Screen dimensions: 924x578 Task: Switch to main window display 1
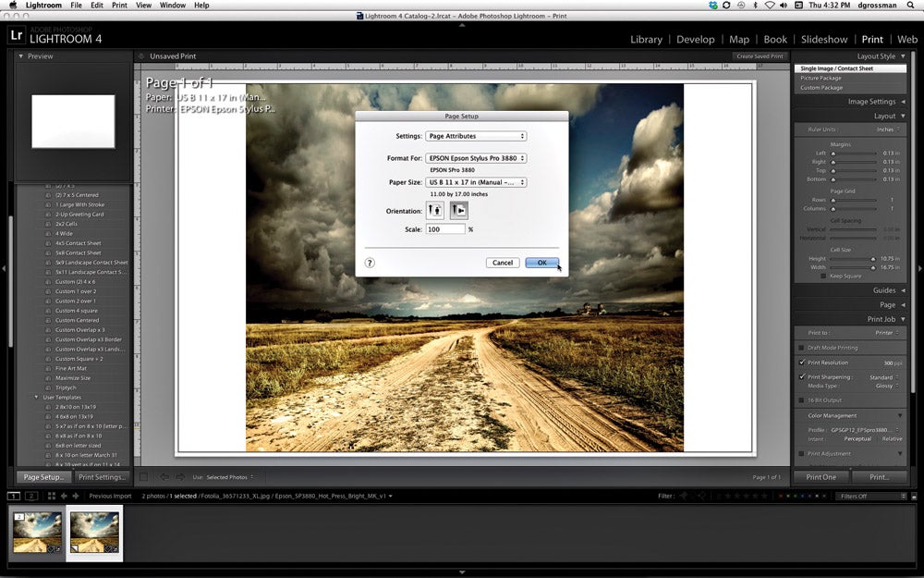coord(14,496)
